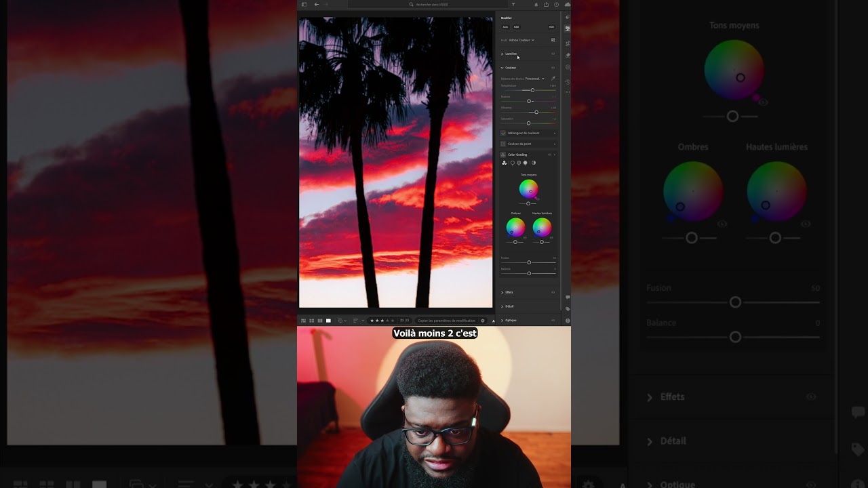Open the notifications bell
The height and width of the screenshot is (488, 868).
(x=536, y=4)
